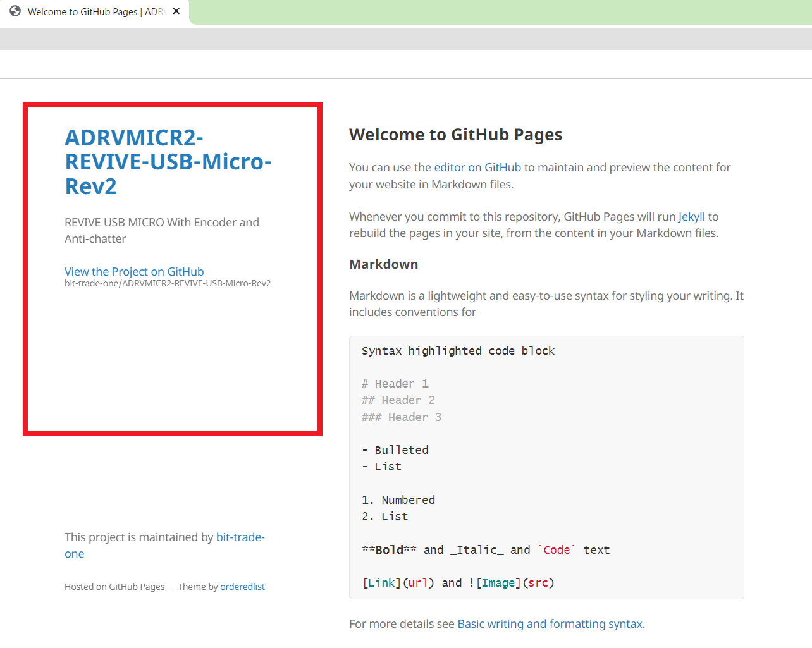Click the '2. List' code line

[x=385, y=517]
